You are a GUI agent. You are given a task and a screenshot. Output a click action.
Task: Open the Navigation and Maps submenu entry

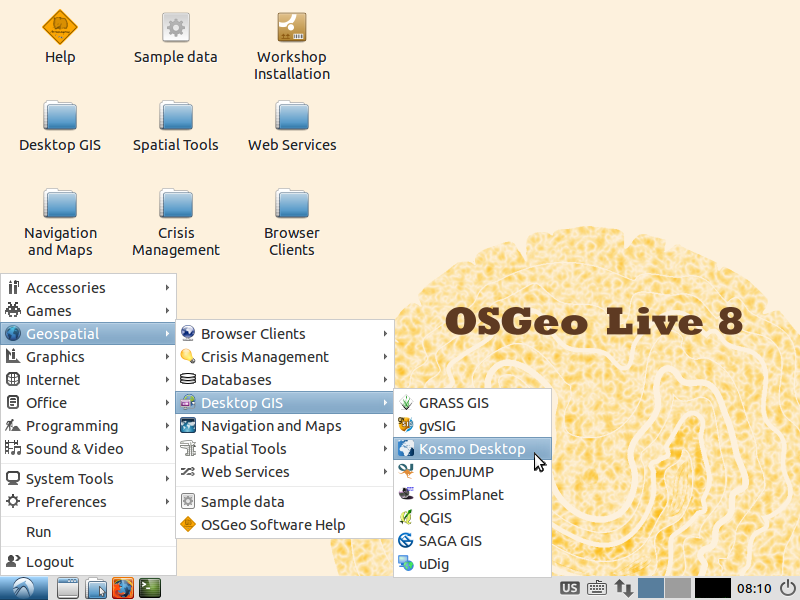(x=285, y=426)
